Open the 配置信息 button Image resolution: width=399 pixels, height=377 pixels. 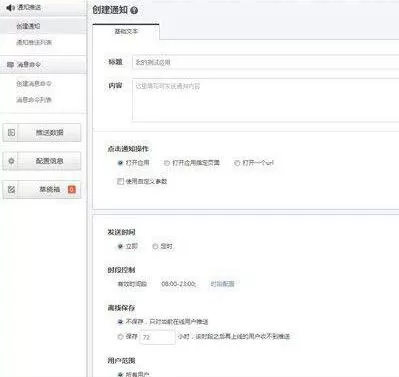pyautogui.click(x=42, y=161)
